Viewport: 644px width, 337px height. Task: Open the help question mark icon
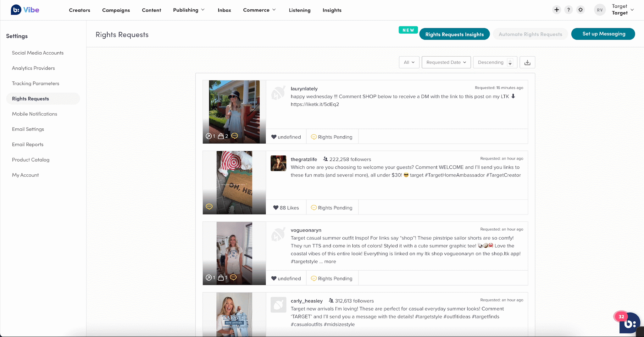(569, 10)
